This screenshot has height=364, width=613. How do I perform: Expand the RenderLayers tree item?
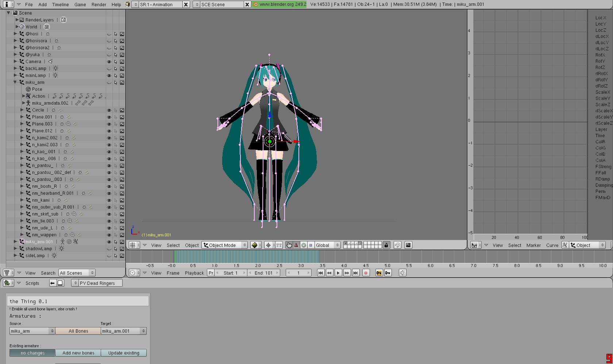17,20
